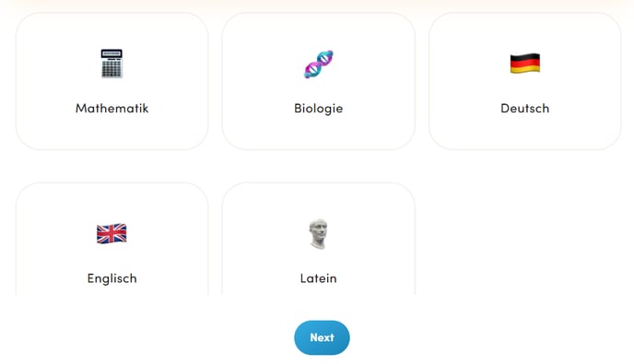Select the Englisch text label
Image resolution: width=634 pixels, height=364 pixels.
coord(112,278)
